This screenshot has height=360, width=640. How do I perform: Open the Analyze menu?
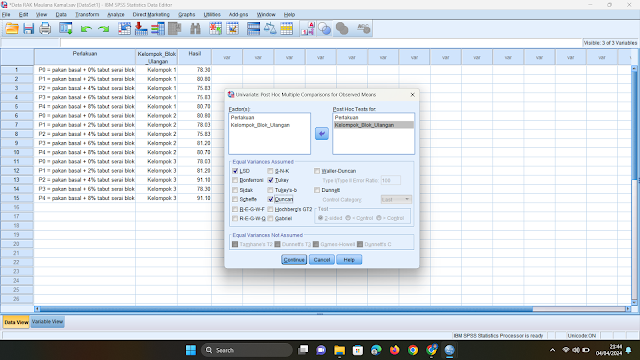[x=116, y=14]
